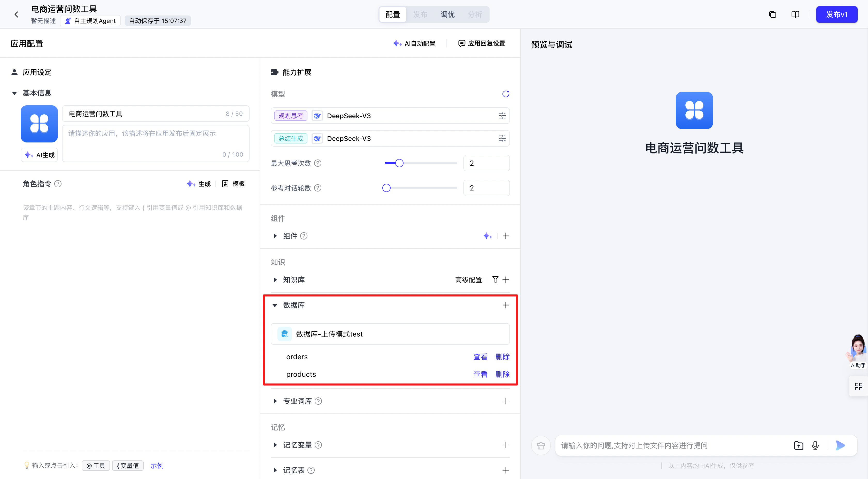Click the 发布v1 button
Image resolution: width=868 pixels, height=479 pixels.
pos(836,14)
